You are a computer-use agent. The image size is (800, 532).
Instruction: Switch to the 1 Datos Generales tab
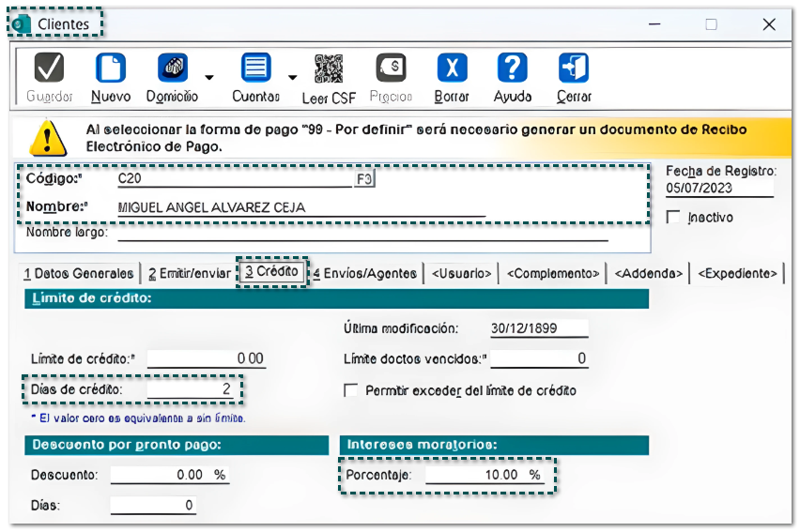[x=79, y=273]
